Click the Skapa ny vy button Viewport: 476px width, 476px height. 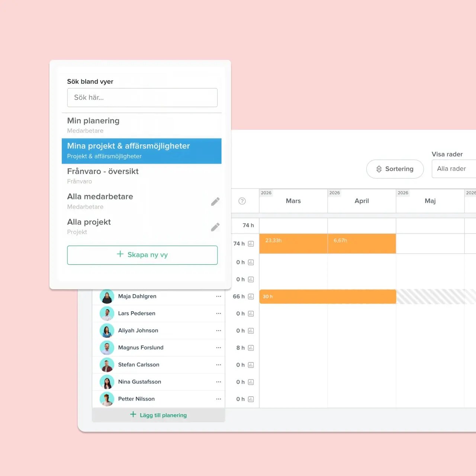pyautogui.click(x=142, y=255)
